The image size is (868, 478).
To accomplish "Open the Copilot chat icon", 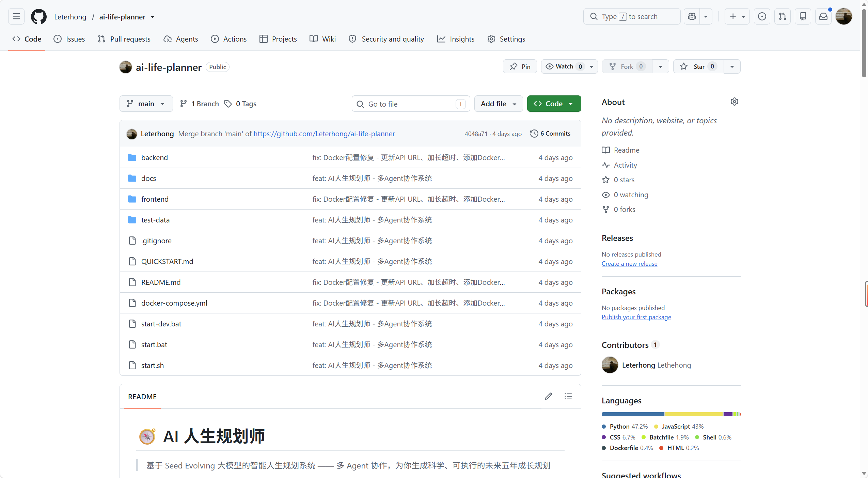I will pos(692,16).
